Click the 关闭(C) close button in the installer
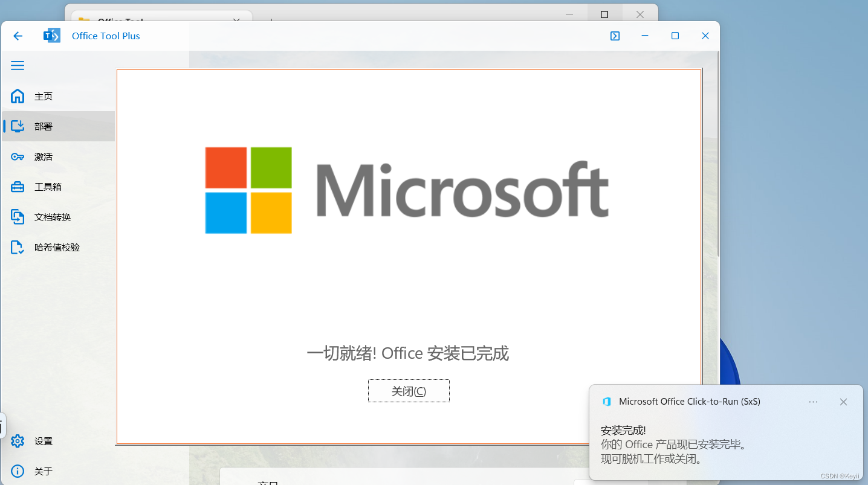Viewport: 868px width, 485px height. click(409, 390)
